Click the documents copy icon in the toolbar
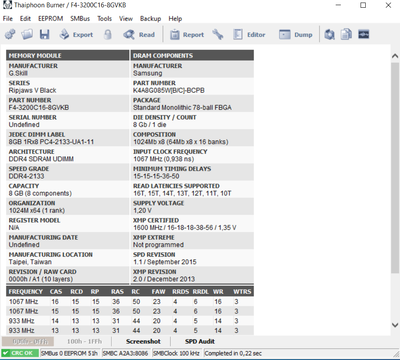This screenshot has width=400, height=360. coord(346,34)
